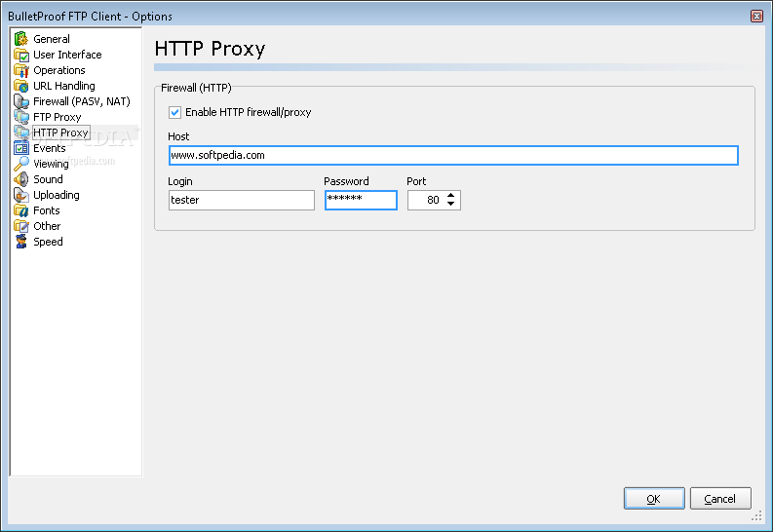
Task: Click the FTP Proxy monitors icon
Action: point(21,117)
